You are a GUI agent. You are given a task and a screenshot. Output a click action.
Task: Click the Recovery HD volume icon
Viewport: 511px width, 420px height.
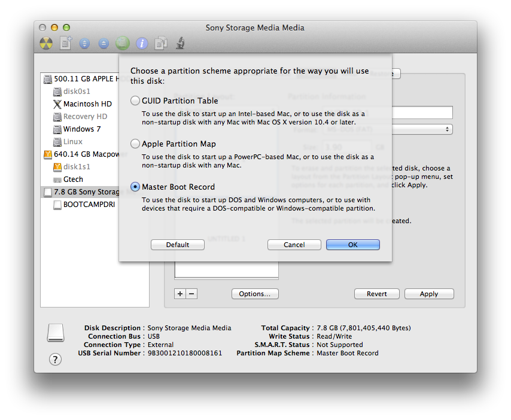click(57, 117)
